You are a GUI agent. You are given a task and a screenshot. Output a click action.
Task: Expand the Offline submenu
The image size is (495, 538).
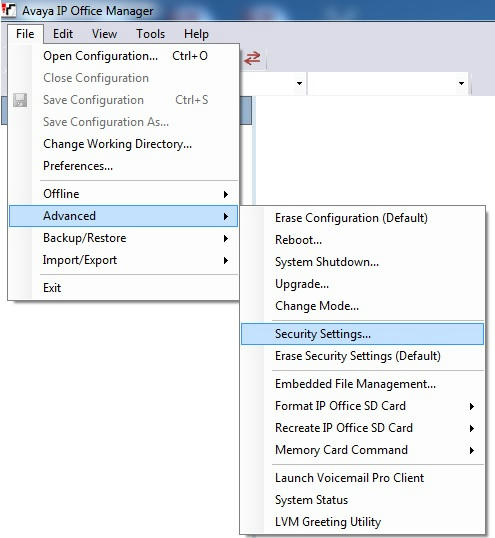point(123,194)
